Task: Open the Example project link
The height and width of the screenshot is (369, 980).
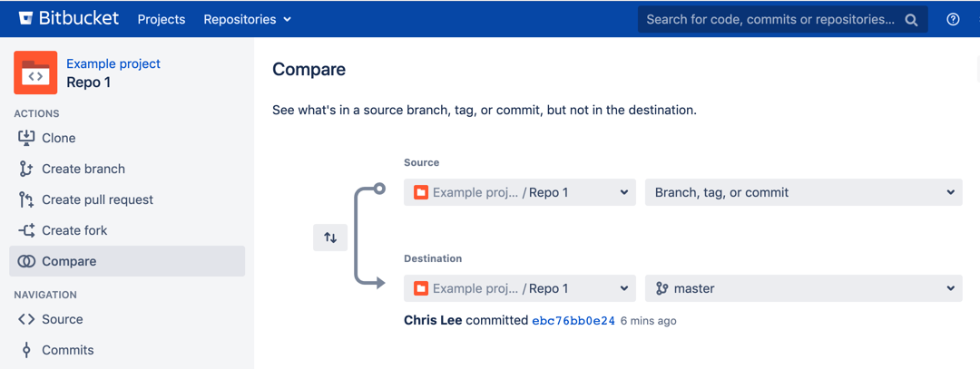Action: 113,63
